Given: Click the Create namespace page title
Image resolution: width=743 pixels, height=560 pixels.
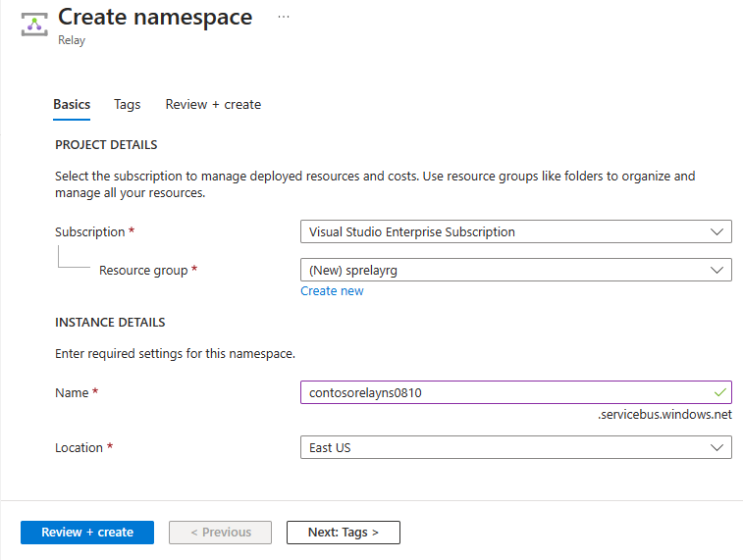Looking at the screenshot, I should click(x=155, y=18).
